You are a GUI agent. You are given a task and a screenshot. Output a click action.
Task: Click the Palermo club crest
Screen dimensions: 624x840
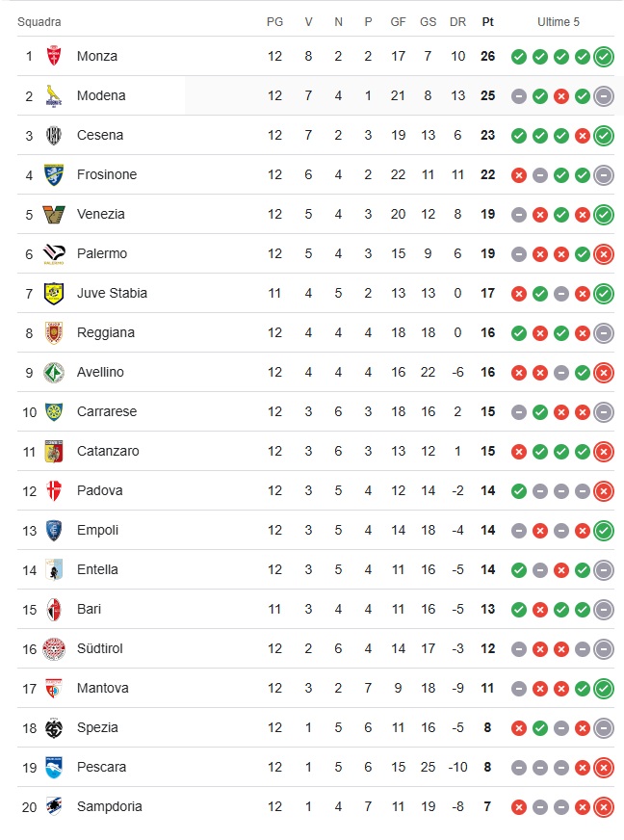click(x=54, y=253)
